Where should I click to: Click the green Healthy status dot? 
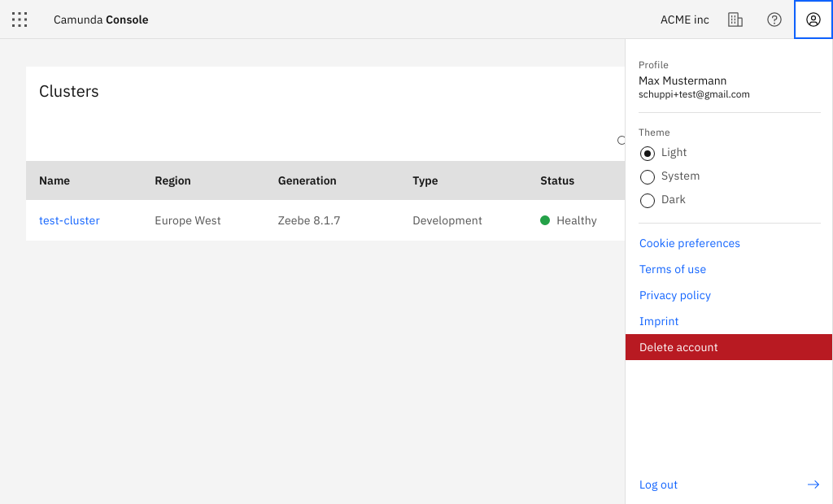(x=545, y=220)
